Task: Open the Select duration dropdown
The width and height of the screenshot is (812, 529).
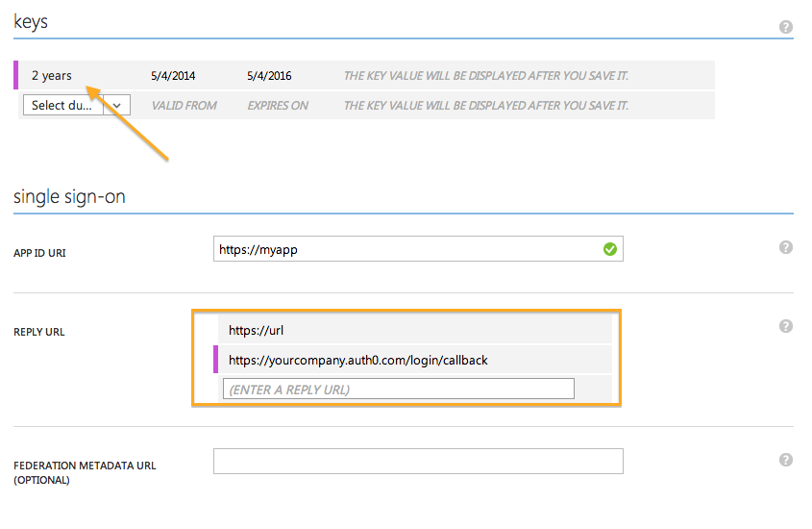Action: pyautogui.click(x=62, y=106)
